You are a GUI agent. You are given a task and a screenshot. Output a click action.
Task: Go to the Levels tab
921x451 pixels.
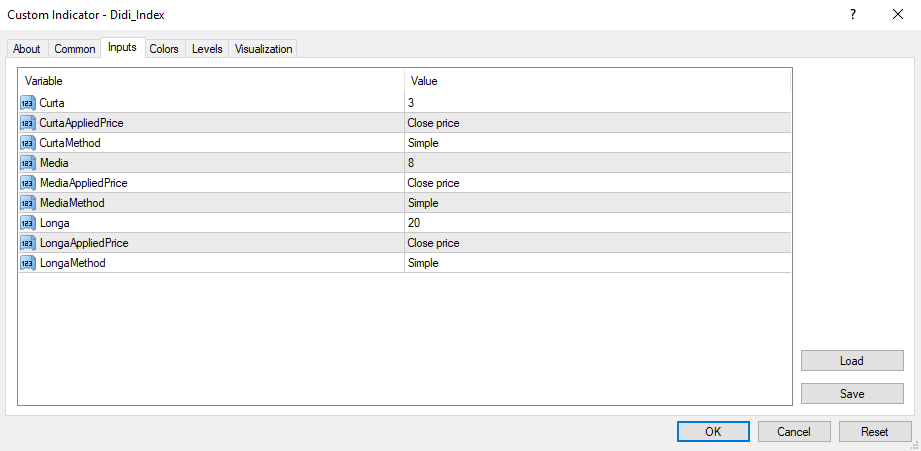[207, 49]
